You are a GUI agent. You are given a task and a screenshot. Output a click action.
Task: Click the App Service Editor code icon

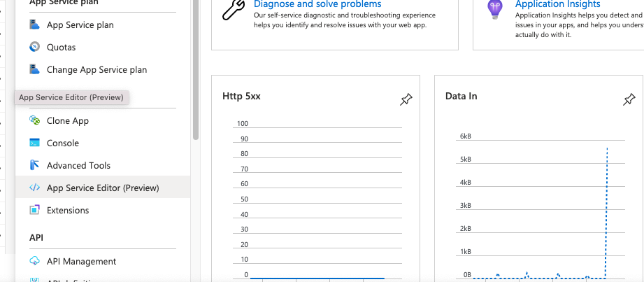pos(34,188)
